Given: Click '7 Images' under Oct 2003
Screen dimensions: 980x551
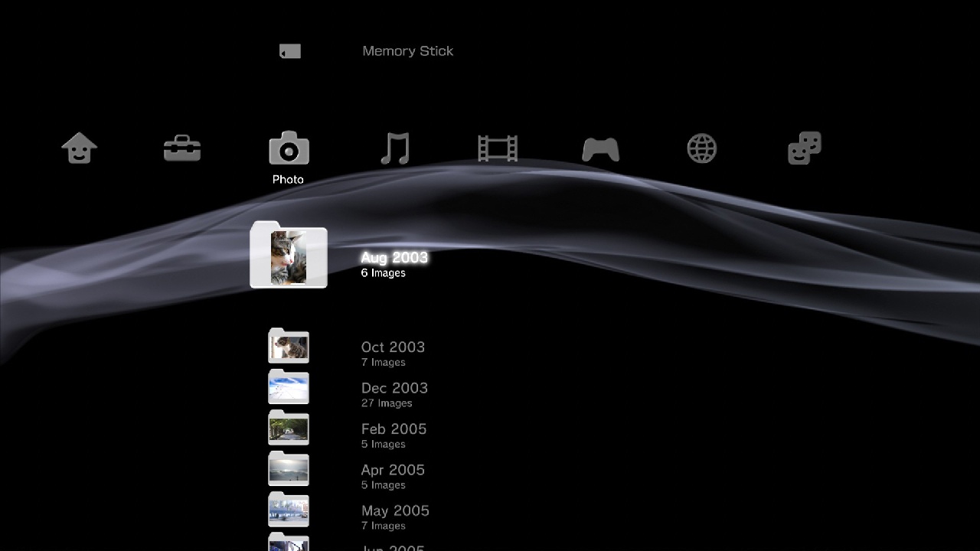Looking at the screenshot, I should tap(384, 363).
